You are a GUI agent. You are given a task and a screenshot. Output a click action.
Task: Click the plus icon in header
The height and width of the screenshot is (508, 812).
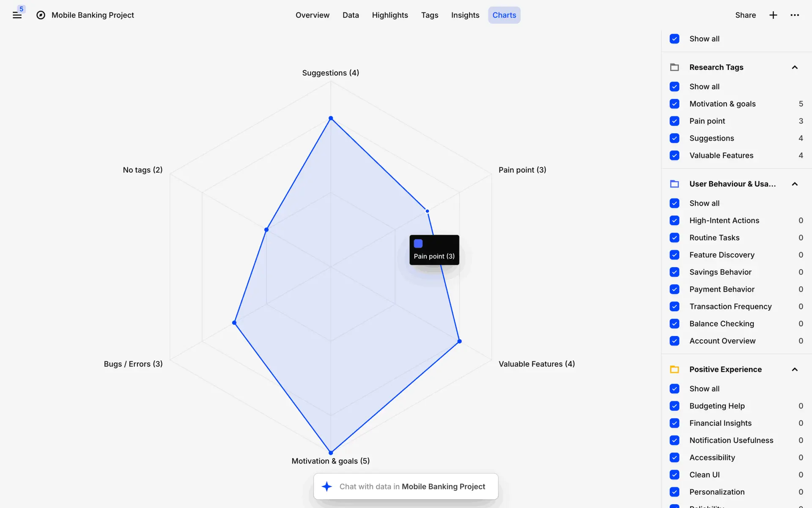tap(773, 15)
